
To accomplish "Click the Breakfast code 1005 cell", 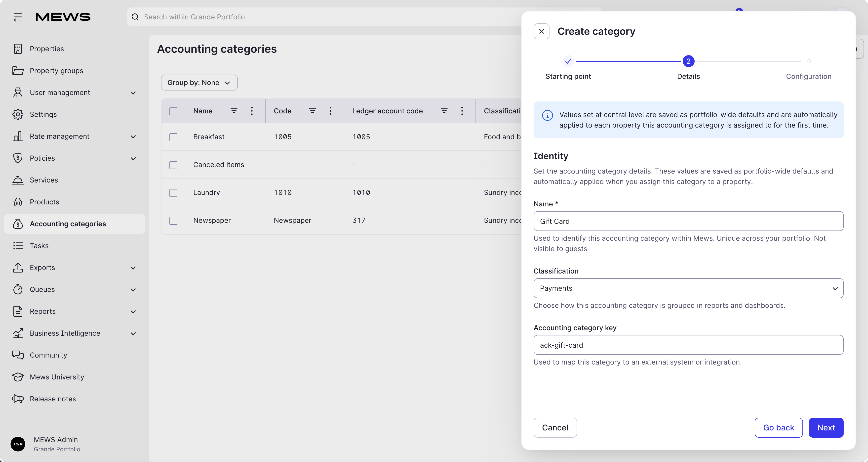I will pos(283,137).
